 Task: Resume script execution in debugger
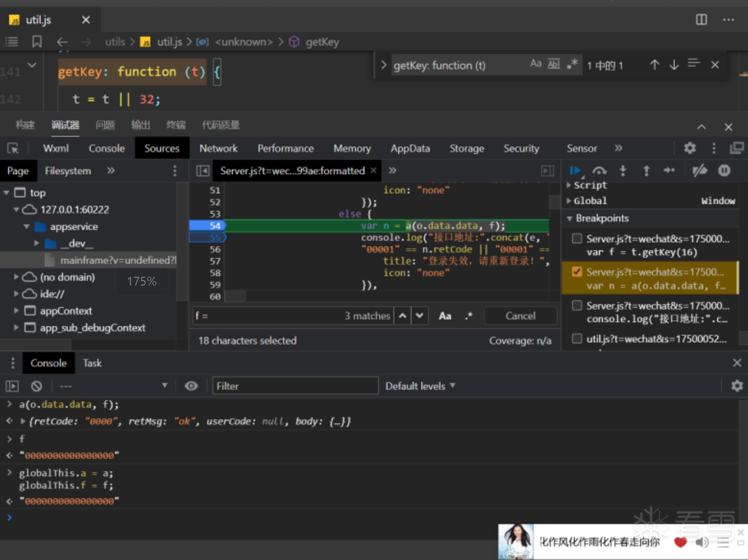(575, 171)
